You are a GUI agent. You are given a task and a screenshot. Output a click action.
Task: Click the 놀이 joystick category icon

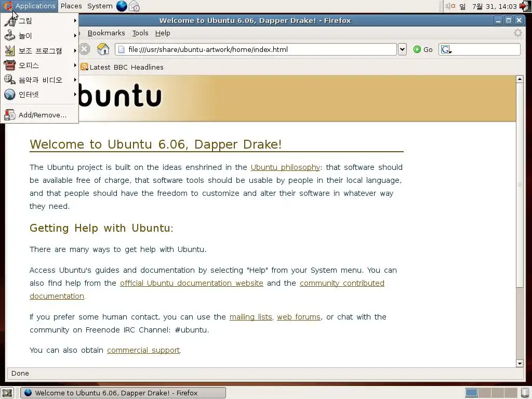(x=10, y=35)
